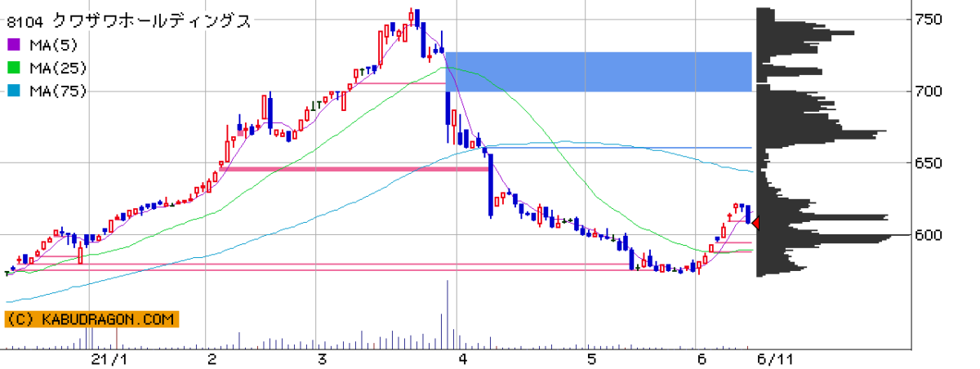This screenshot has height=369, width=980.
Task: Click the month 2 axis label
Action: coord(212,359)
